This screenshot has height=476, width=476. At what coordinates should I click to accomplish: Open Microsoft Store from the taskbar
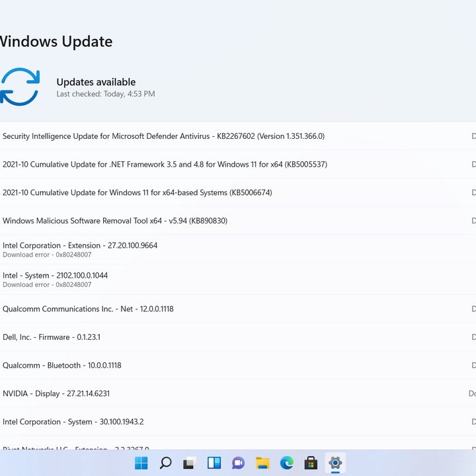pos(311,463)
